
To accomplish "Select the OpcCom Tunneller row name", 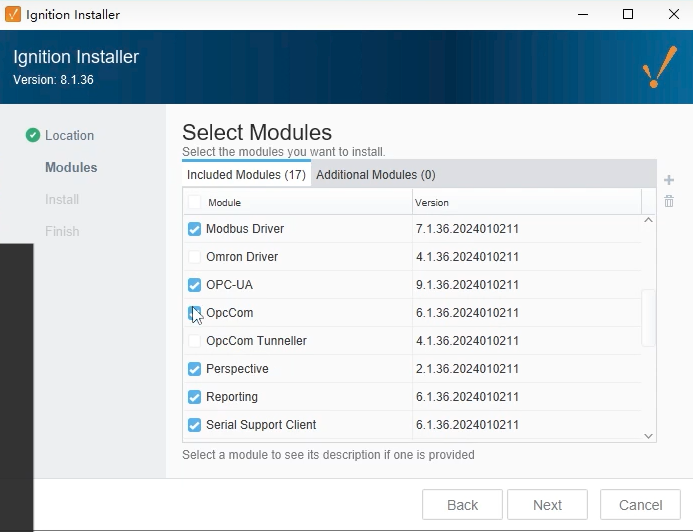I will pos(256,341).
